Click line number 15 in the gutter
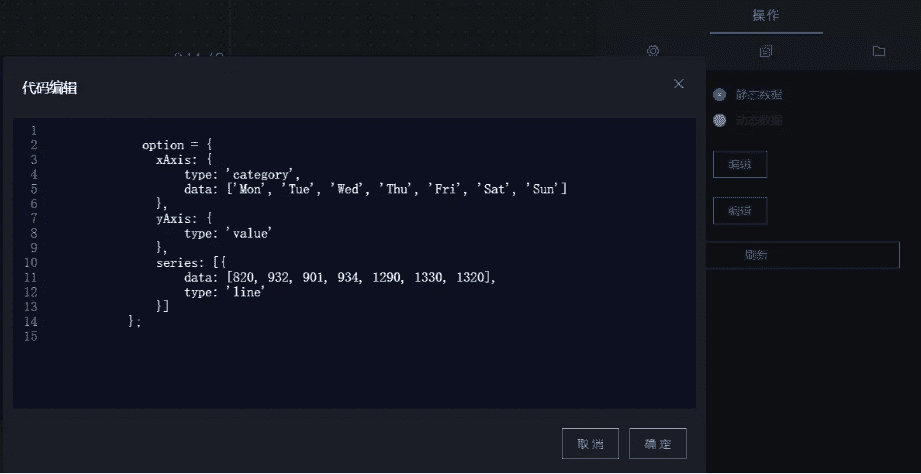The image size is (921, 474). pyautogui.click(x=31, y=337)
